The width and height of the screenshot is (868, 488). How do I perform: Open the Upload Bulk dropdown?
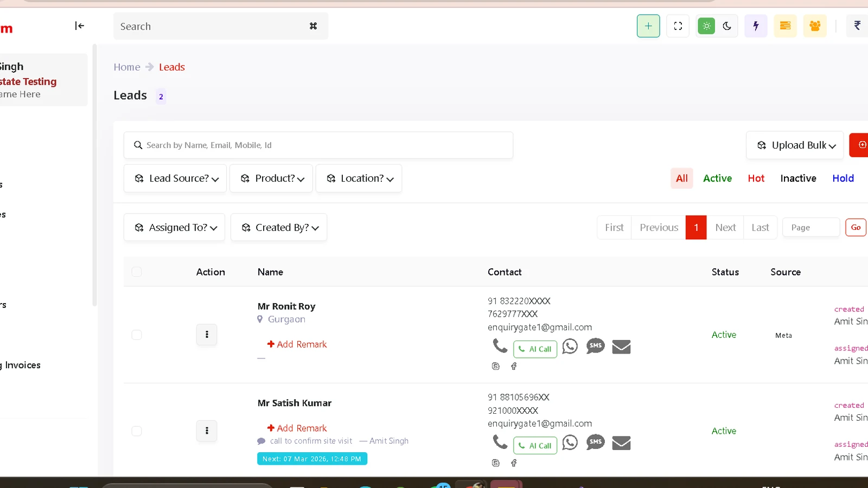pos(795,145)
